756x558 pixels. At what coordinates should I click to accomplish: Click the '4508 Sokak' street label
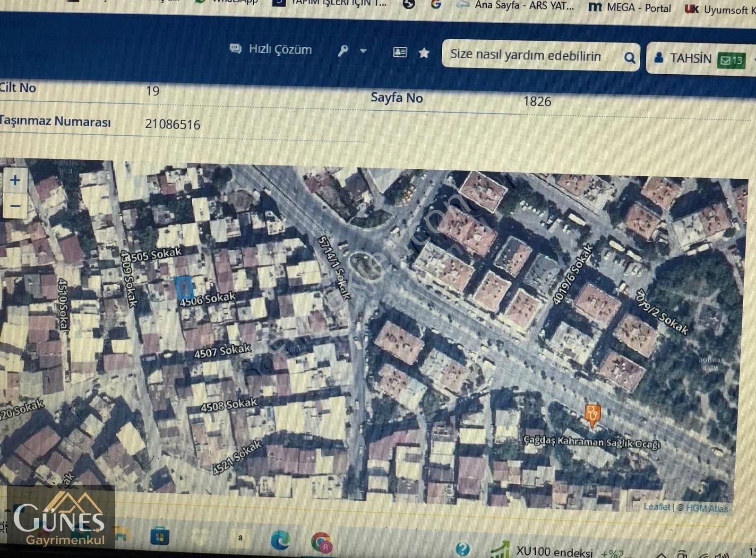coord(229,405)
